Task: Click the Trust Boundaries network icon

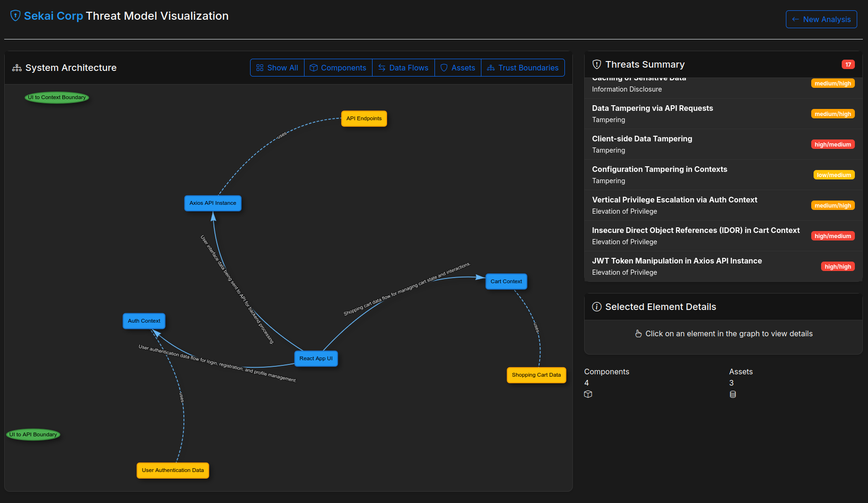Action: [x=491, y=68]
